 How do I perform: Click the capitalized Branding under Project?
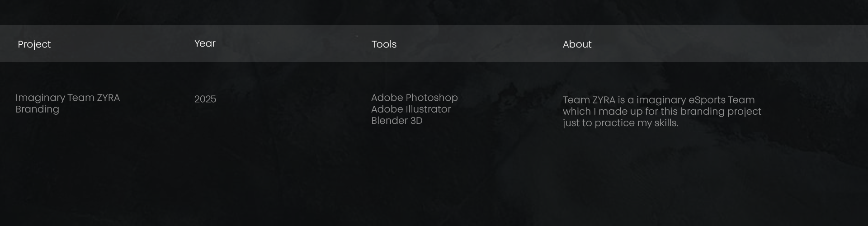pyautogui.click(x=37, y=109)
